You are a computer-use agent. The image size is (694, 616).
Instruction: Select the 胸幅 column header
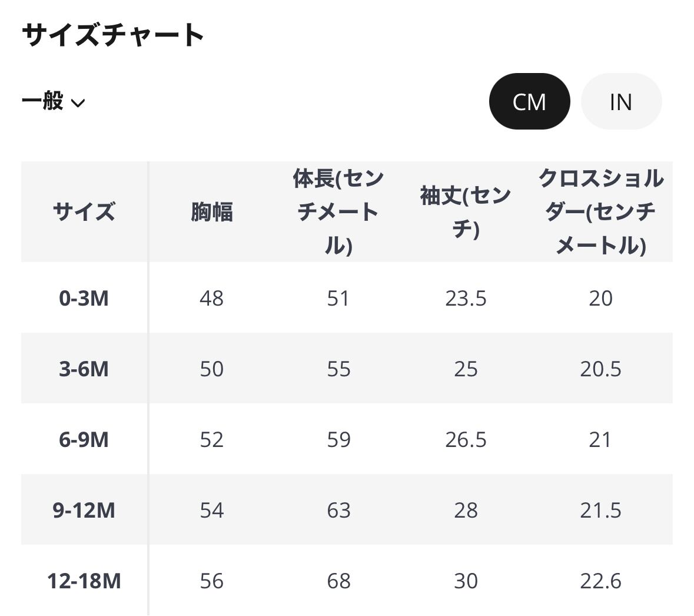click(212, 211)
